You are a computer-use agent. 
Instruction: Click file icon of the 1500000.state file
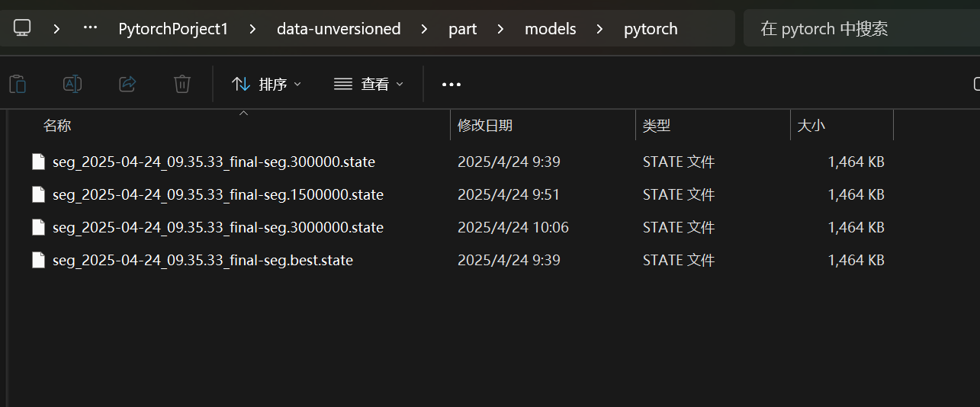[x=38, y=194]
